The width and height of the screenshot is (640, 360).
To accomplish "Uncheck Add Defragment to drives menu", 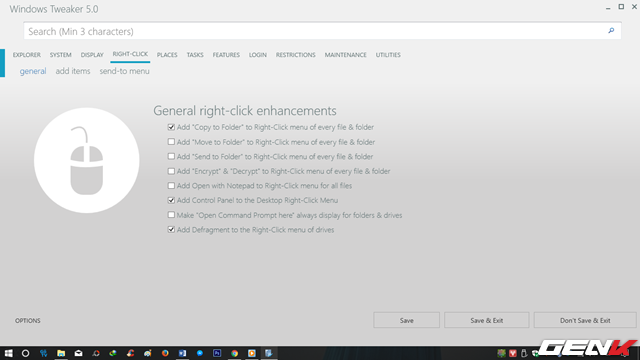I will click(x=171, y=229).
